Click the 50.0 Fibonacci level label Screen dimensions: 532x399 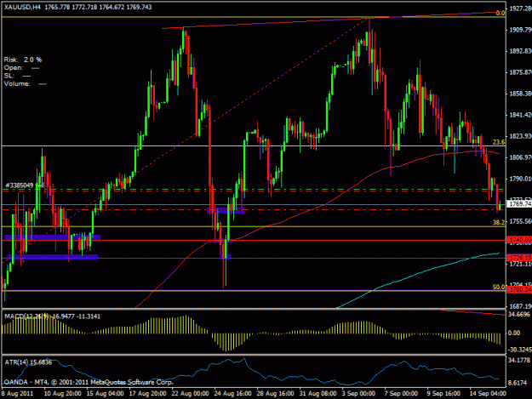[x=499, y=288]
